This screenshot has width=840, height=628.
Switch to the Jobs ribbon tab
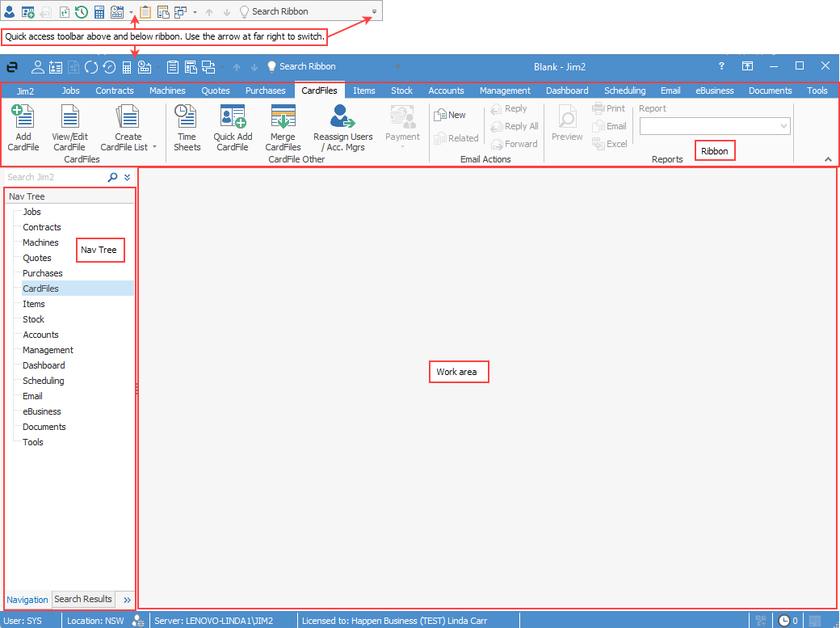tap(70, 91)
